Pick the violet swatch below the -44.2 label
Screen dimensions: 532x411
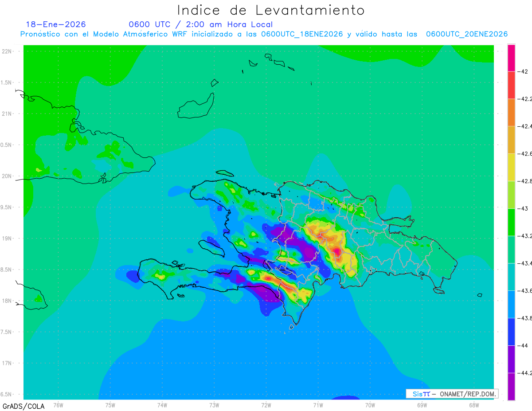(x=511, y=387)
